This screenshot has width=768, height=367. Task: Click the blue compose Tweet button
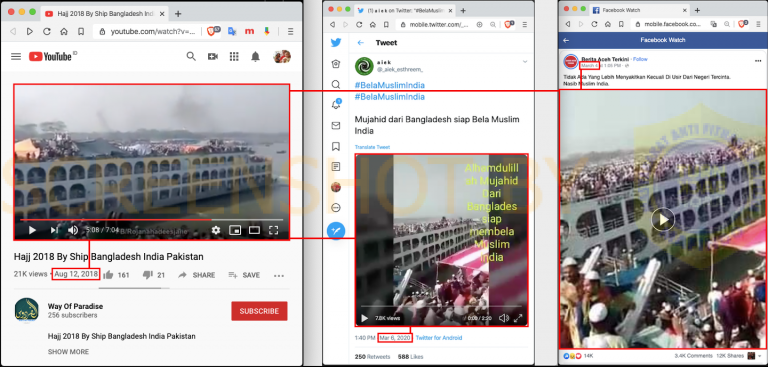pos(336,230)
